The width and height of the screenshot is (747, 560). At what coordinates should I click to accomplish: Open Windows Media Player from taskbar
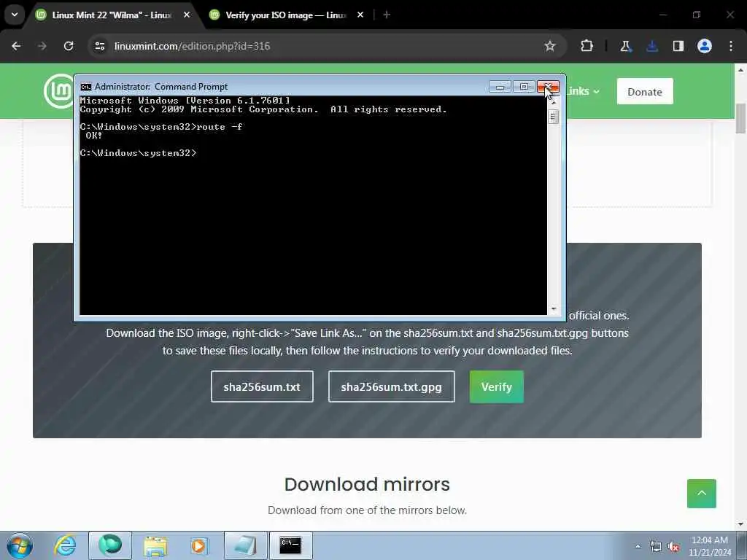point(199,545)
